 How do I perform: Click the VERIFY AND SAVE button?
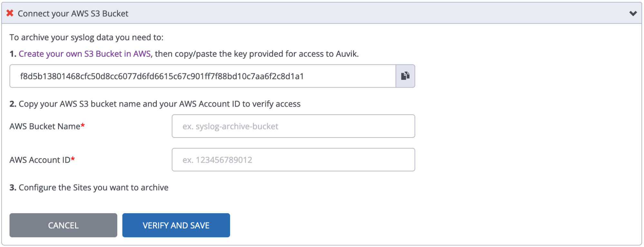(x=176, y=225)
